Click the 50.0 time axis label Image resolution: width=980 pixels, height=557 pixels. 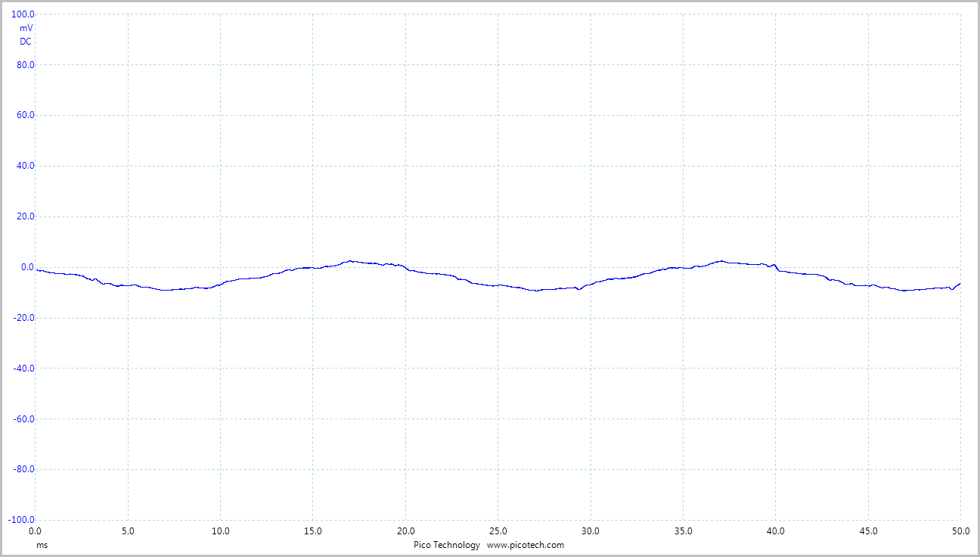tap(960, 531)
